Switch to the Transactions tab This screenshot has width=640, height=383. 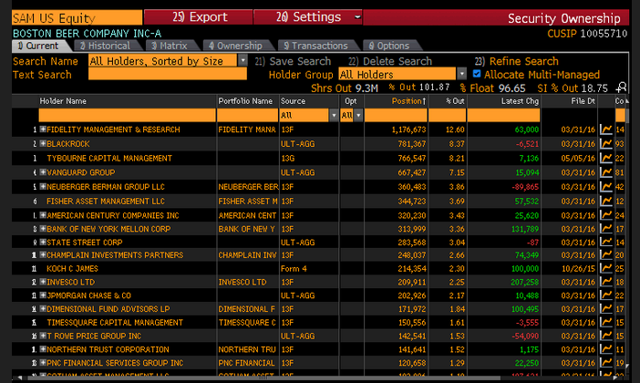tap(319, 46)
